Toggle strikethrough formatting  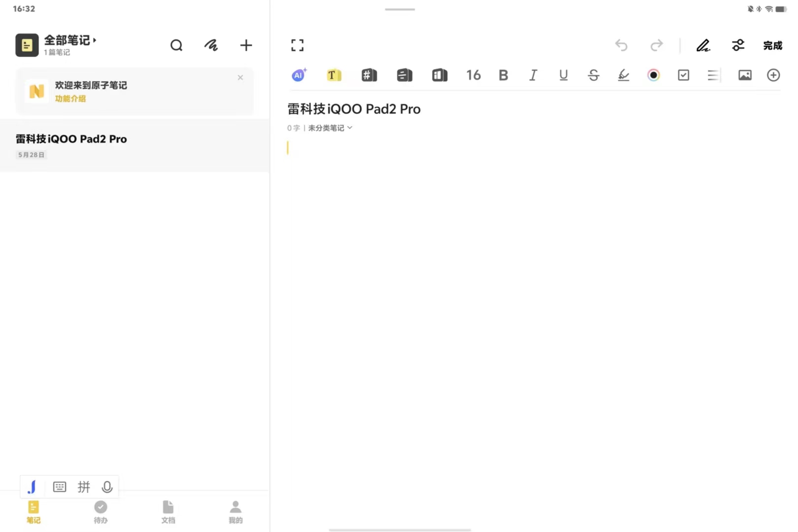(594, 75)
